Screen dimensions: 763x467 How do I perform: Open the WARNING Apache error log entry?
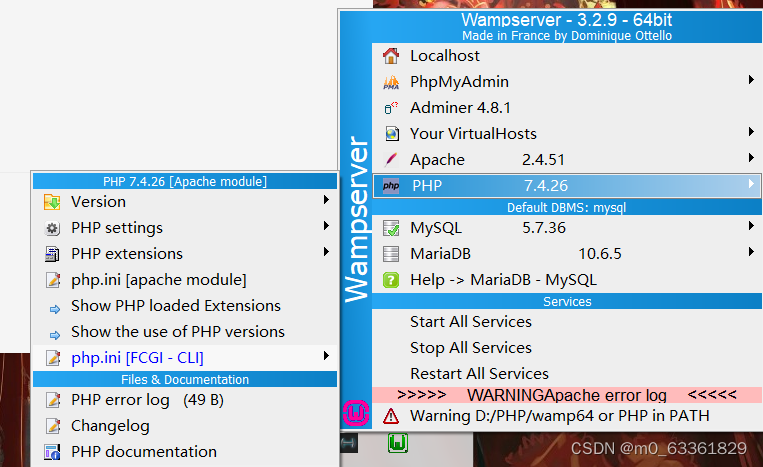click(567, 395)
